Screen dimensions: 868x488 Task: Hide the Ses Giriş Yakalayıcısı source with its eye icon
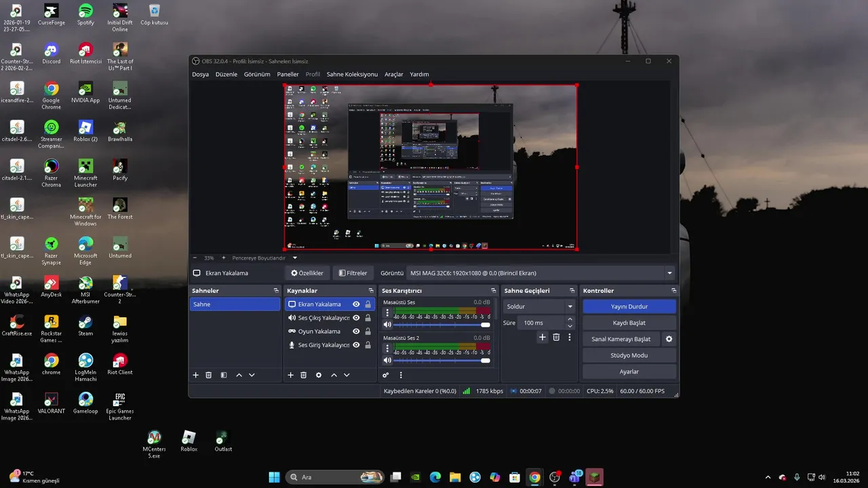tap(356, 345)
